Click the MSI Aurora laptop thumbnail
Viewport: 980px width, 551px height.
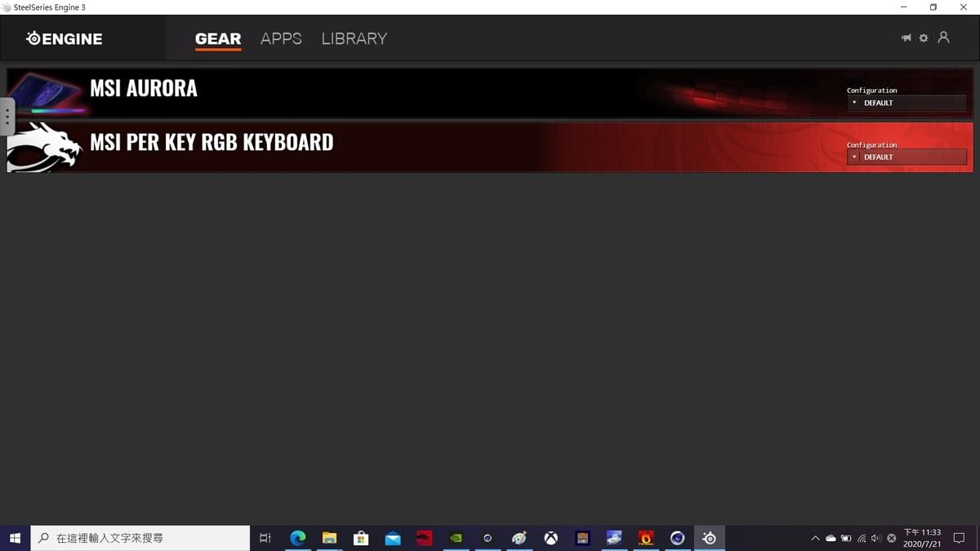(x=47, y=92)
